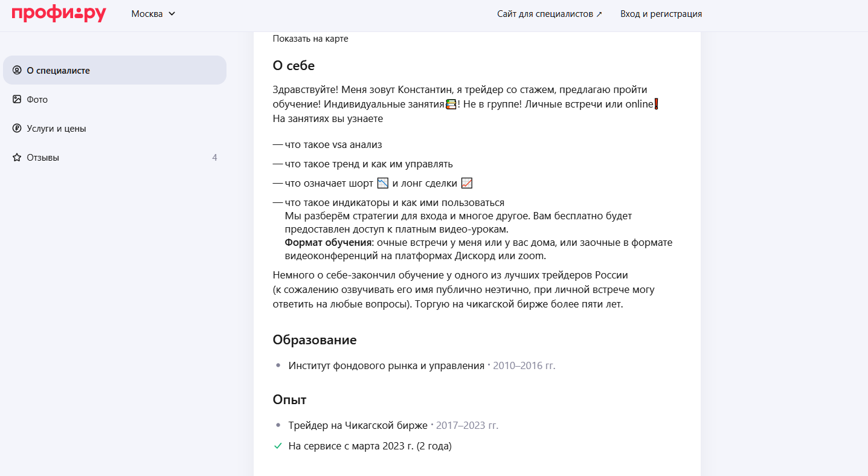This screenshot has height=476, width=868.
Task: Click the chevron arrow next to Москва
Action: (x=172, y=14)
